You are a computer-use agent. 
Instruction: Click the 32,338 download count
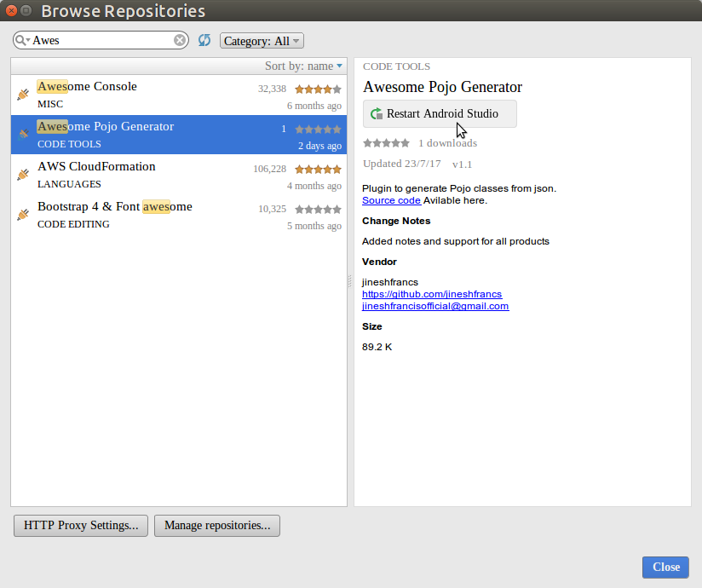point(272,89)
